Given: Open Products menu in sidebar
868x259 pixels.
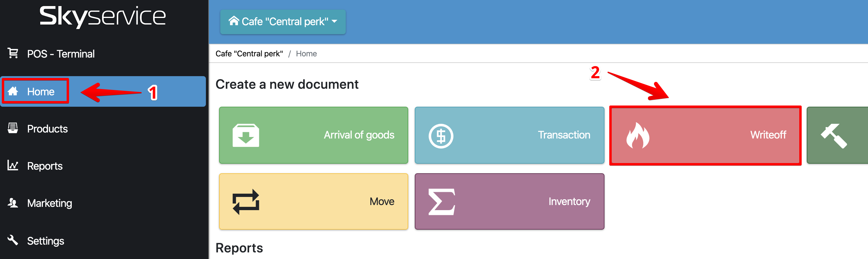Looking at the screenshot, I should click(x=47, y=129).
